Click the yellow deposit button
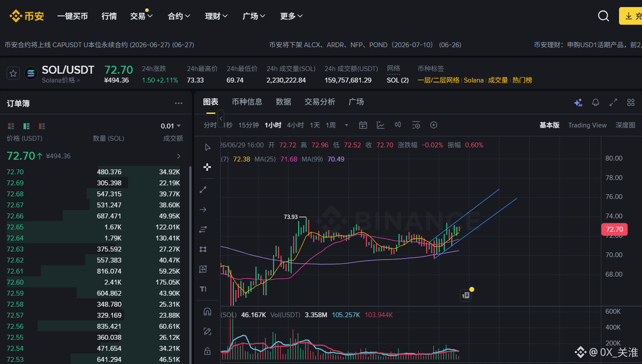This screenshot has height=364, width=642. pos(631,16)
